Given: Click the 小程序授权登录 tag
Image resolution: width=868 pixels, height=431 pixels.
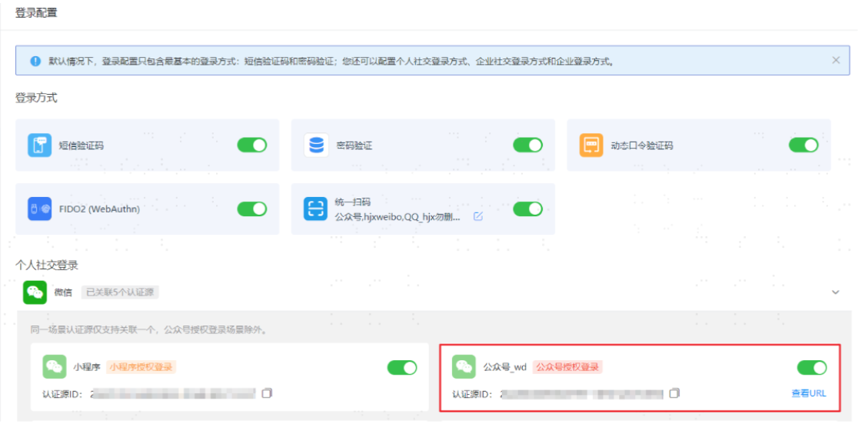Looking at the screenshot, I should (x=141, y=367).
